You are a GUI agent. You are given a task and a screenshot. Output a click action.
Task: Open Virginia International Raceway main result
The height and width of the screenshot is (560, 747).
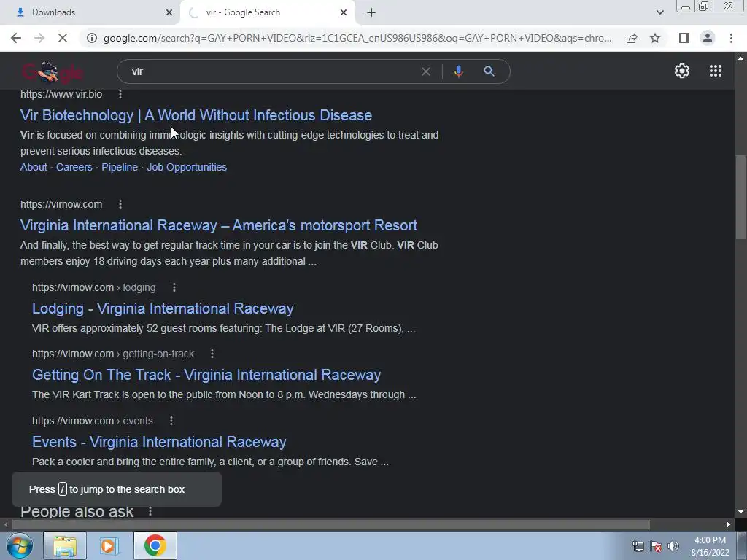coord(219,225)
